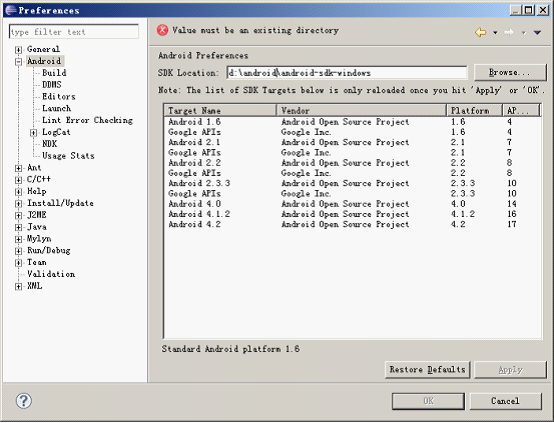The height and width of the screenshot is (423, 554).
Task: Select the Usage Stats item
Action: click(68, 156)
